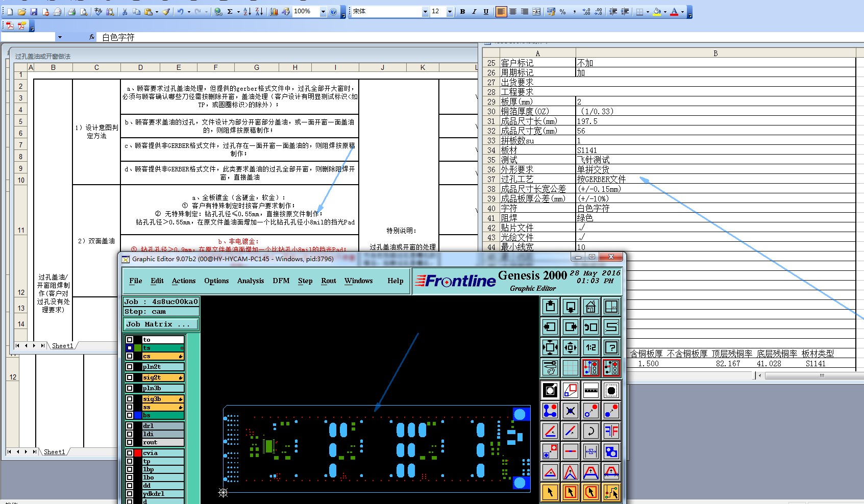Select column B header in right sheet

coord(715,54)
